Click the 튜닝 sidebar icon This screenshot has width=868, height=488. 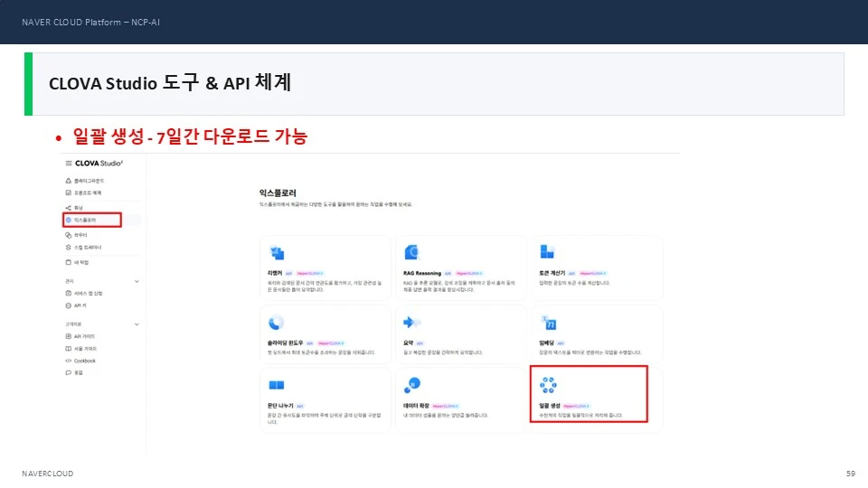point(69,208)
